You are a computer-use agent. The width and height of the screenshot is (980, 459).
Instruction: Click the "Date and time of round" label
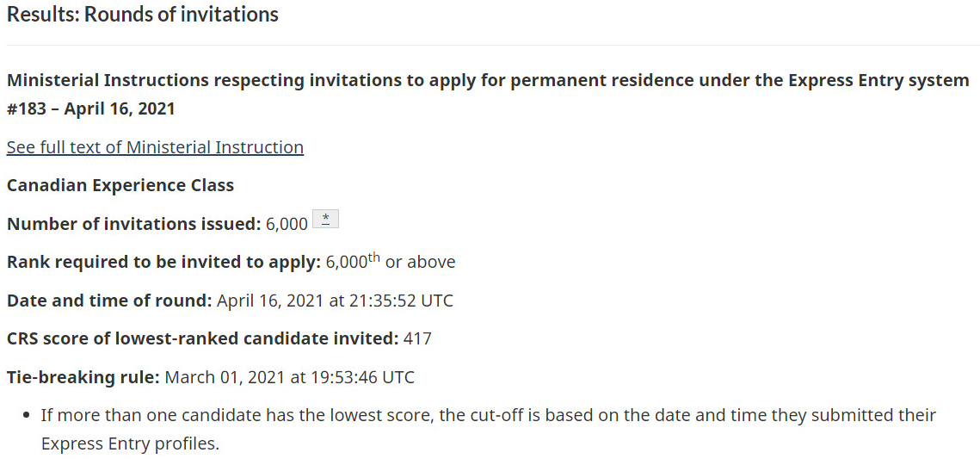pyautogui.click(x=109, y=301)
